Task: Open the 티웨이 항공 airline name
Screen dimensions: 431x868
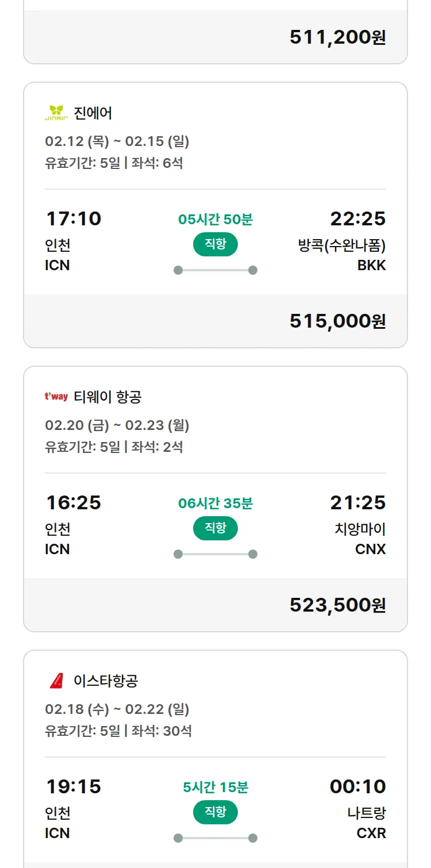Action: [107, 397]
